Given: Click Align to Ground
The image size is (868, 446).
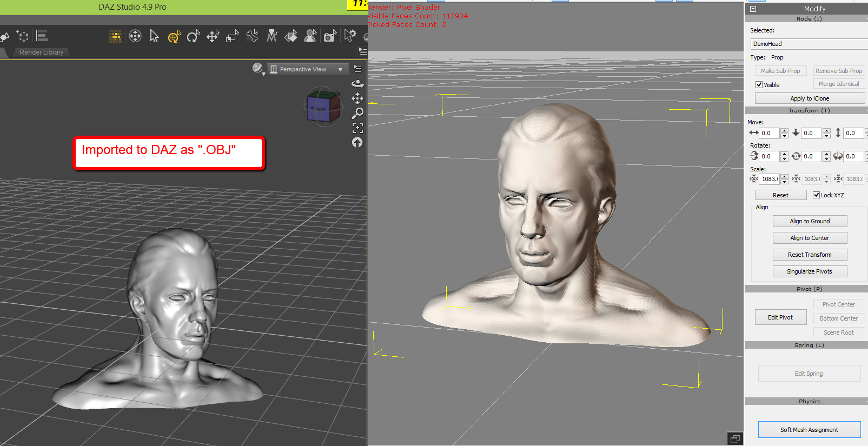Looking at the screenshot, I should [810, 221].
